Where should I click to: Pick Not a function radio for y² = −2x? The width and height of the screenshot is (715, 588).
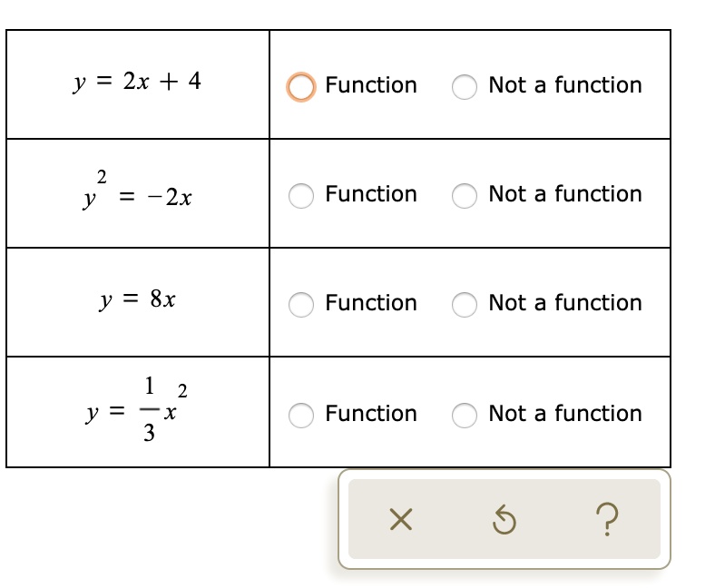coord(465,195)
